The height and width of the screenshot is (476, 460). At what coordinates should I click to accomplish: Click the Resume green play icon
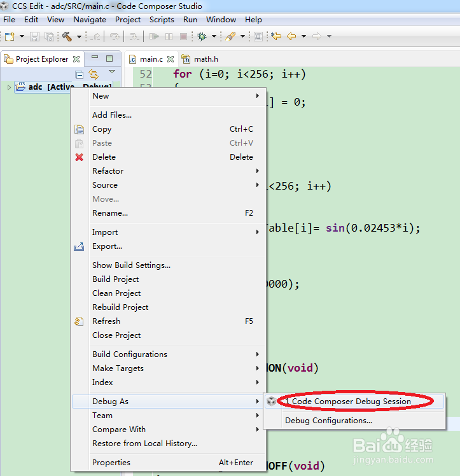point(154,36)
